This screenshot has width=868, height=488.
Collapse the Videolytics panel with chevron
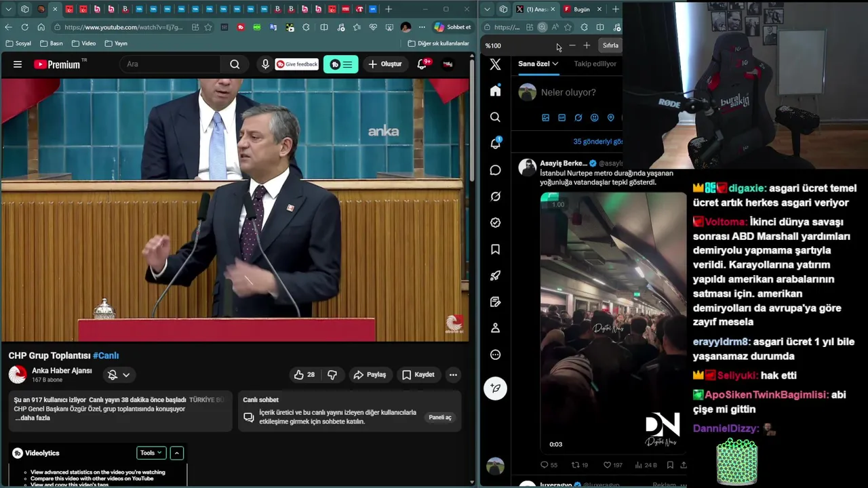(176, 453)
